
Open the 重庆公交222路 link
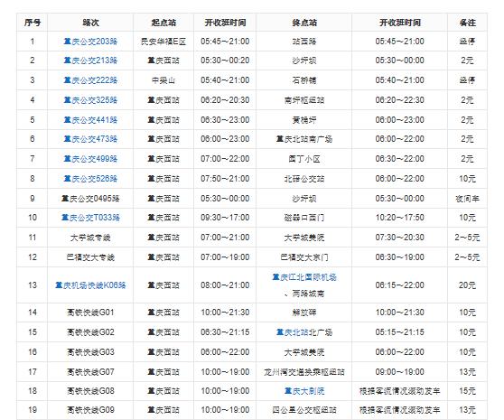click(x=90, y=80)
